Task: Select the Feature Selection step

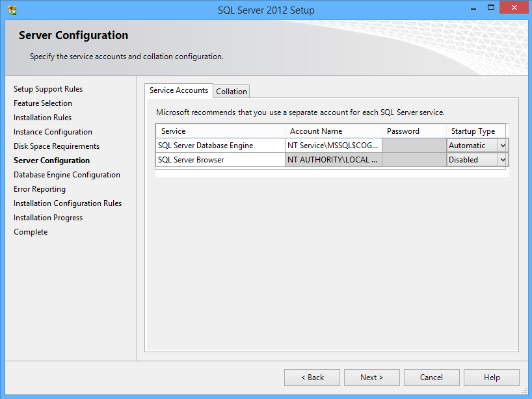Action: point(43,103)
